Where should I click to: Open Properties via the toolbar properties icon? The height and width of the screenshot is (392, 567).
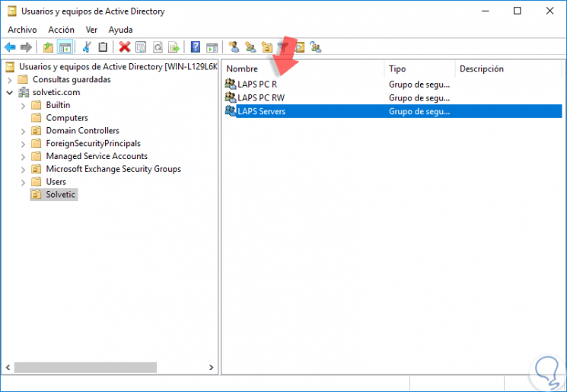click(x=141, y=47)
